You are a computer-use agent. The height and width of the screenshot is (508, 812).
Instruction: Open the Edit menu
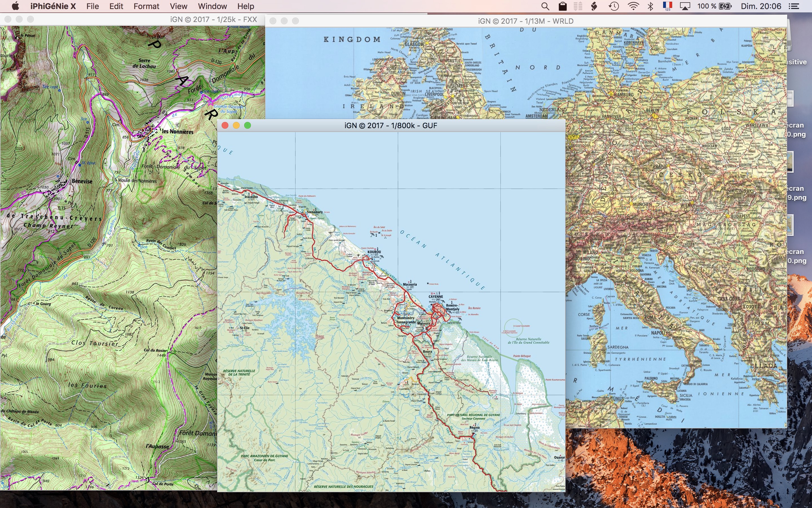116,6
